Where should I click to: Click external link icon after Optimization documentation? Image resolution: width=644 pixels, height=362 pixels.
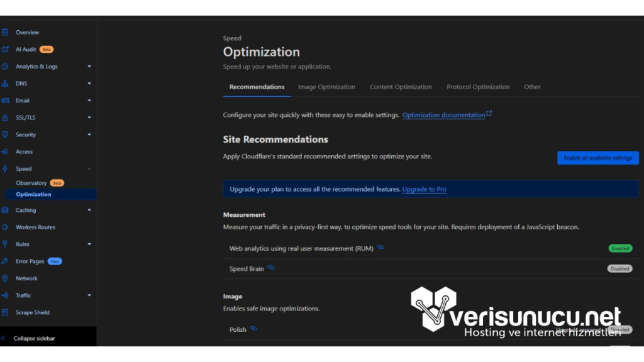489,113
